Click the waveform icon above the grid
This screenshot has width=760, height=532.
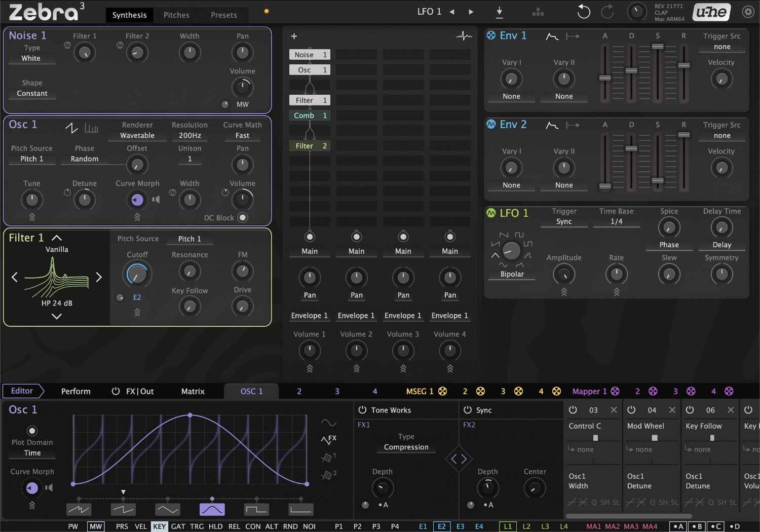tap(464, 36)
